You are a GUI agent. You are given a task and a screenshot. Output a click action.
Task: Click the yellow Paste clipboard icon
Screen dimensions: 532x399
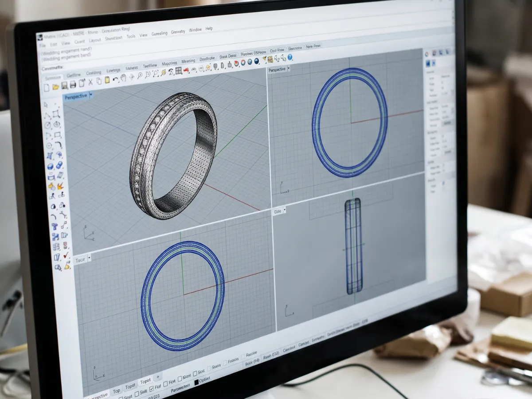coord(107,80)
